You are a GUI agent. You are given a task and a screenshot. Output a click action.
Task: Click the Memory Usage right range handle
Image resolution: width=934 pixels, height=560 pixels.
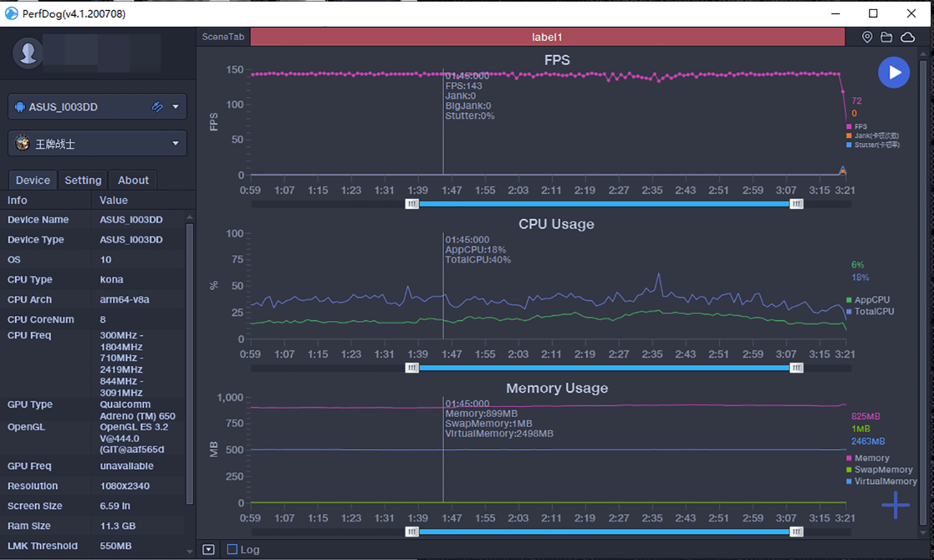[796, 531]
